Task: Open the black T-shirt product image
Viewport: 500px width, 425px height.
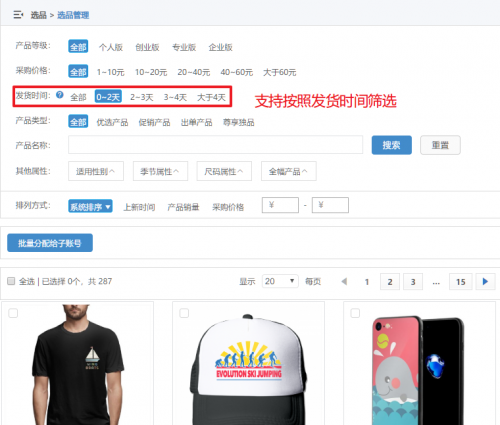Action: coord(78,365)
